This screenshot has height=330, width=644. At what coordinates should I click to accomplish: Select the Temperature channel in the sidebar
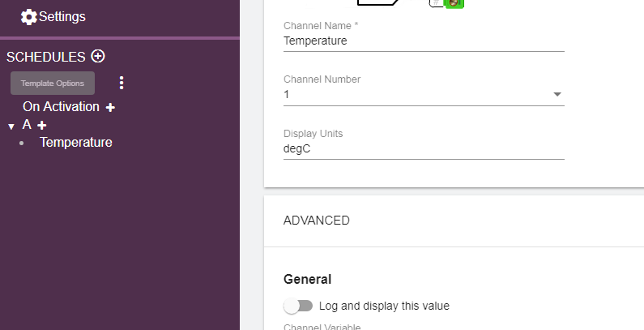pyautogui.click(x=76, y=143)
